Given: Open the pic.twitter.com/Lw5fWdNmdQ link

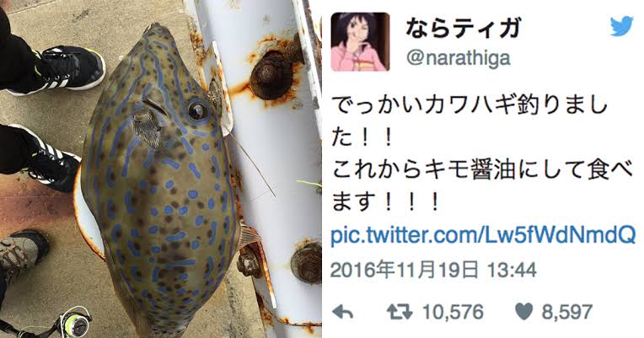Looking at the screenshot, I should click(483, 236).
